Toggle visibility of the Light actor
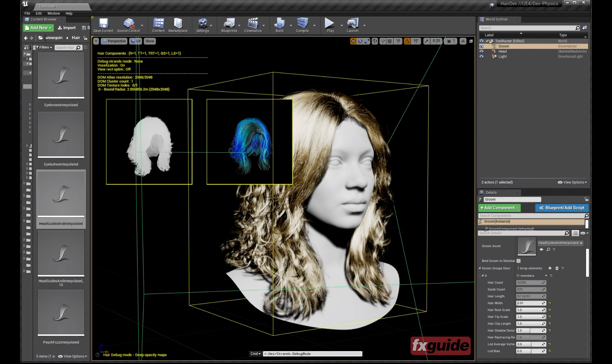The height and width of the screenshot is (364, 612). tap(482, 56)
